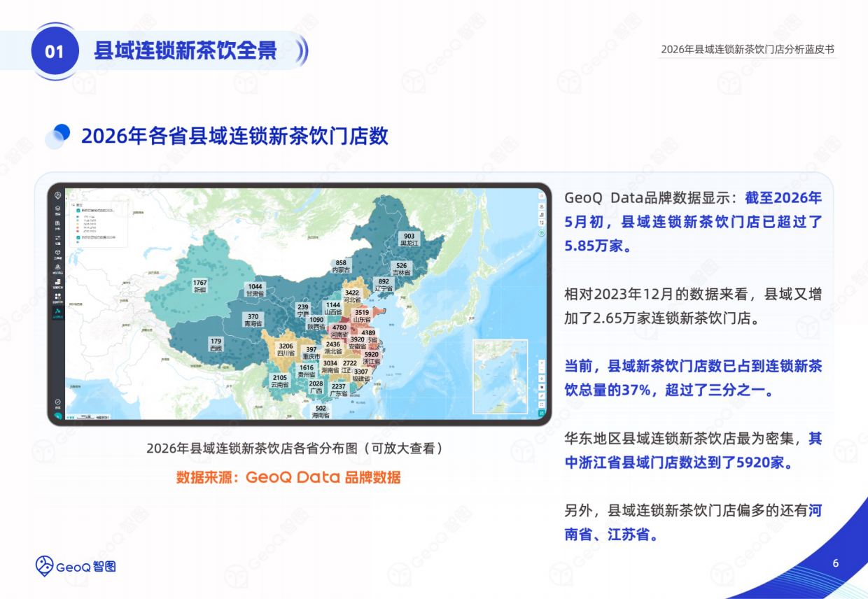Click the teal basemap button at toolbar bottom

[x=542, y=413]
